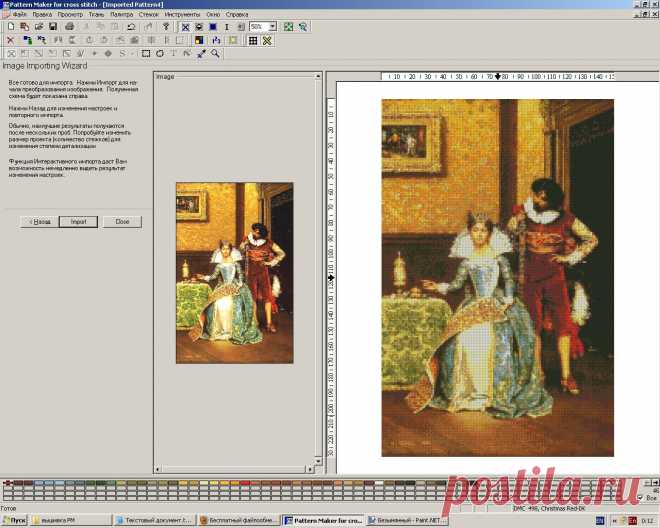
Task: Click the Import button in wizard
Action: (x=78, y=221)
